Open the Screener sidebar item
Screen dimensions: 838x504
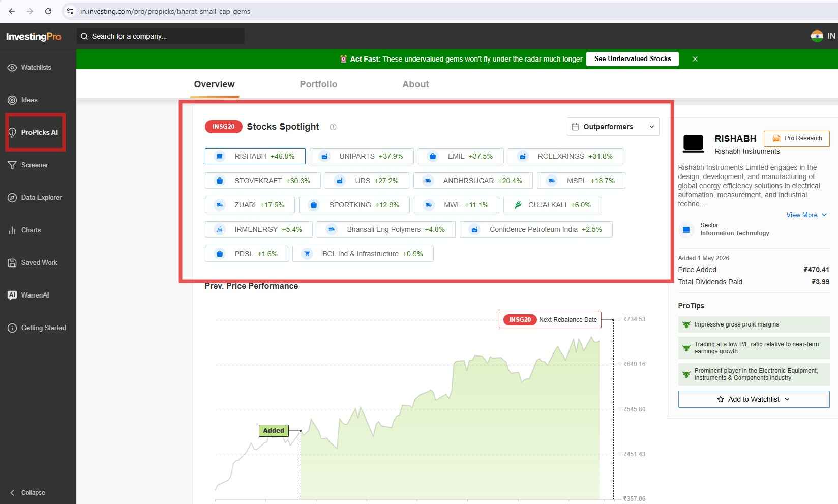coord(28,165)
